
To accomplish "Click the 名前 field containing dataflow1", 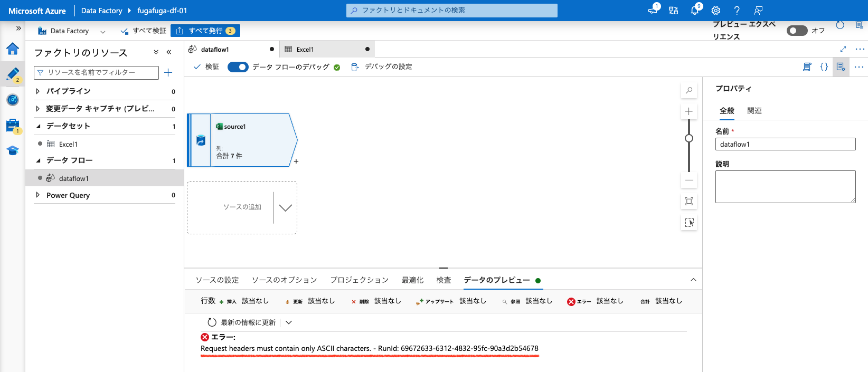I will tap(785, 144).
